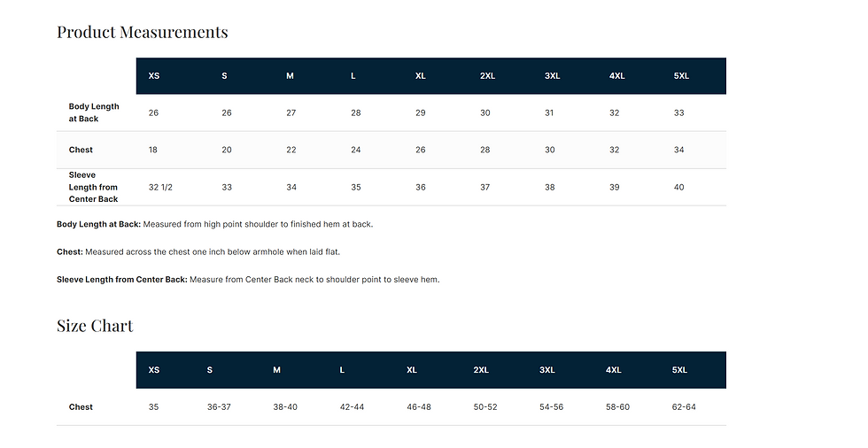
Task: Select the M header in Size Chart table
Action: coord(276,370)
